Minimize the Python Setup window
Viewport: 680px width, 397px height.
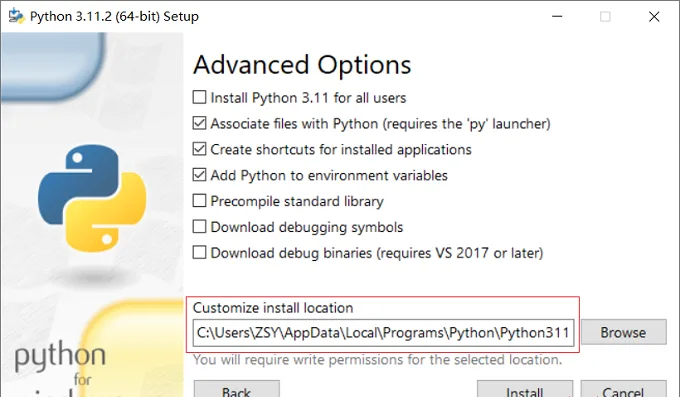point(557,16)
